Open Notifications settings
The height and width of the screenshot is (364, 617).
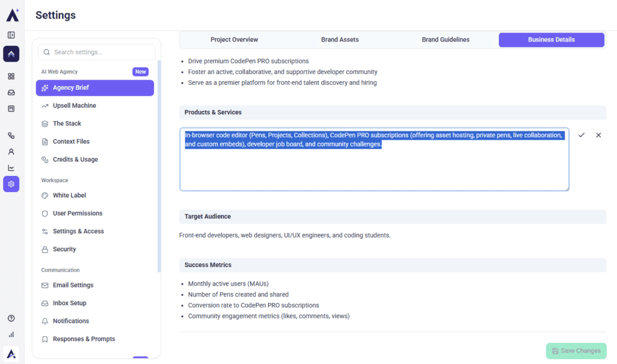[x=95, y=321]
